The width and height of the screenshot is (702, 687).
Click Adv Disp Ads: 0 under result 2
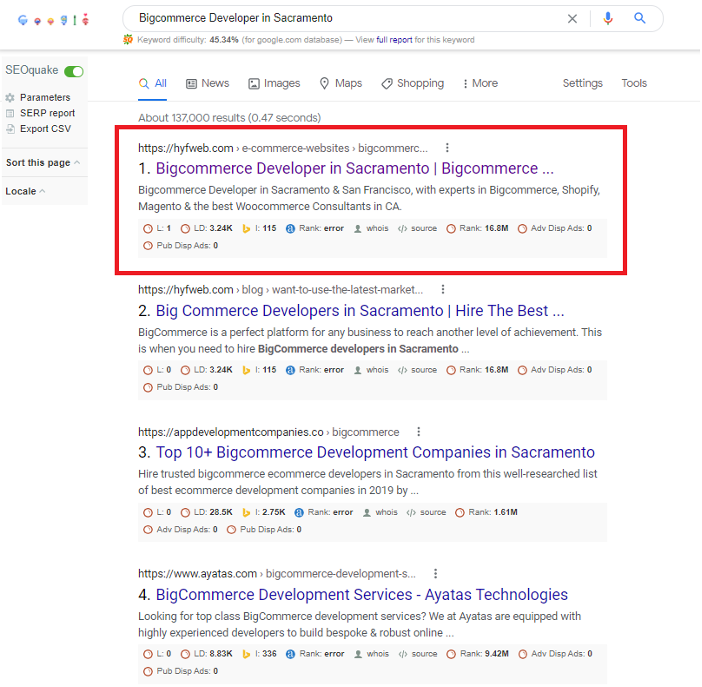pos(555,370)
